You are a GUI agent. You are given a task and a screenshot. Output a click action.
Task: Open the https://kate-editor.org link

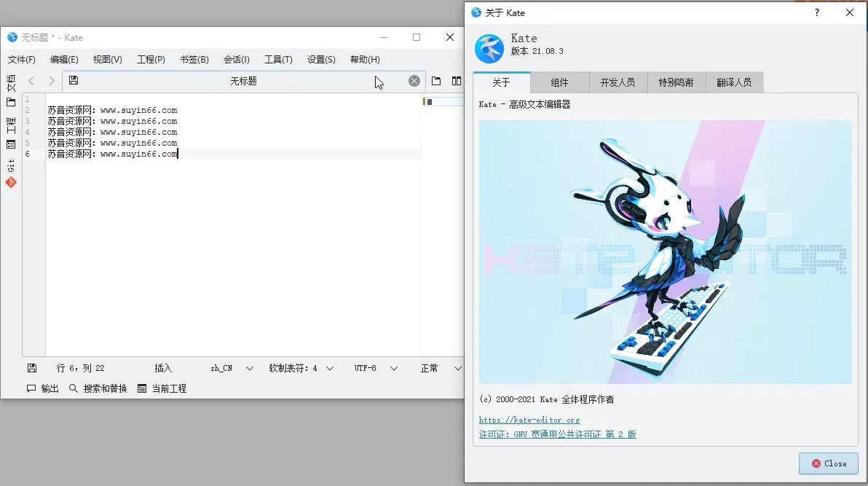[529, 420]
